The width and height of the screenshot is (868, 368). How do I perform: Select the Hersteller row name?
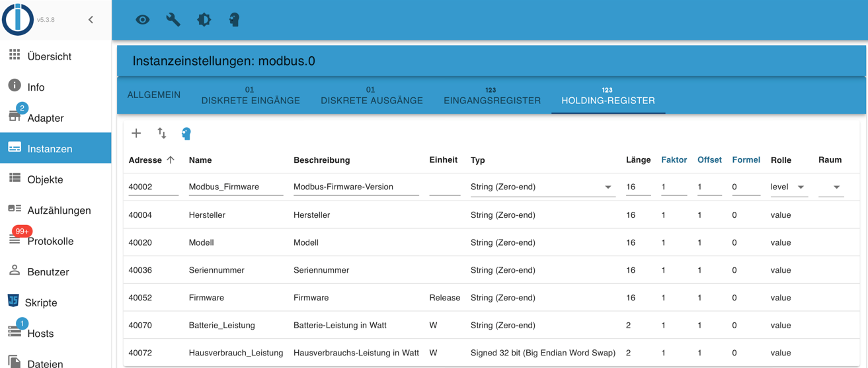(207, 215)
